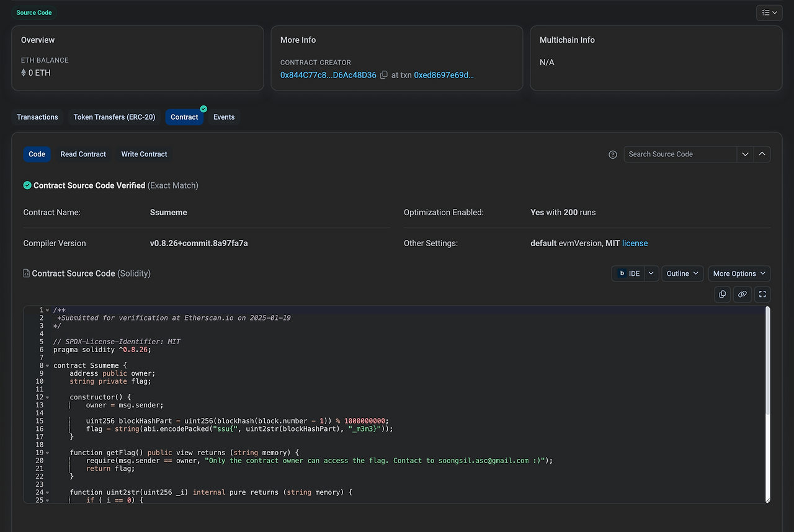Go to next search match arrow
The image size is (794, 532).
pyautogui.click(x=745, y=154)
